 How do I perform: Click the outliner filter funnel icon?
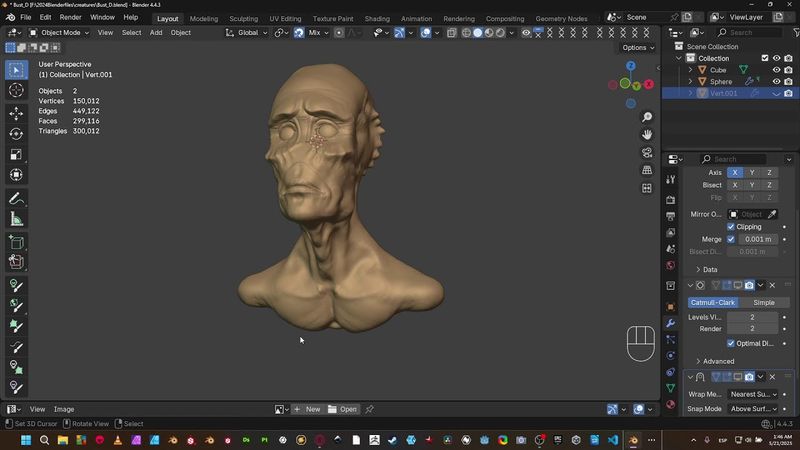click(x=796, y=33)
